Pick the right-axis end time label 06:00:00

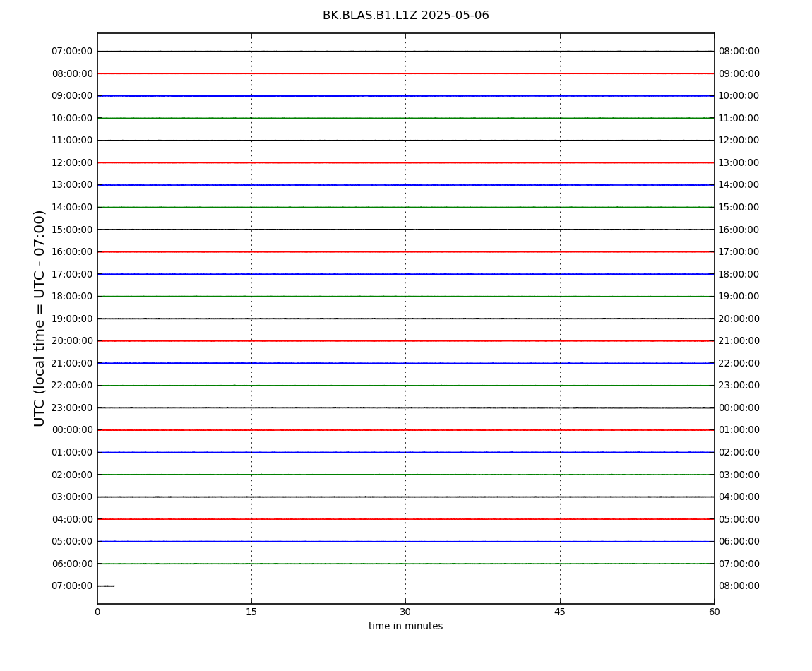click(x=739, y=542)
